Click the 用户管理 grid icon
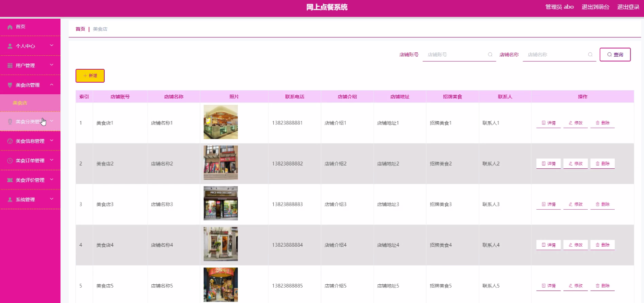Screen dimensions: 644x303 (9, 65)
